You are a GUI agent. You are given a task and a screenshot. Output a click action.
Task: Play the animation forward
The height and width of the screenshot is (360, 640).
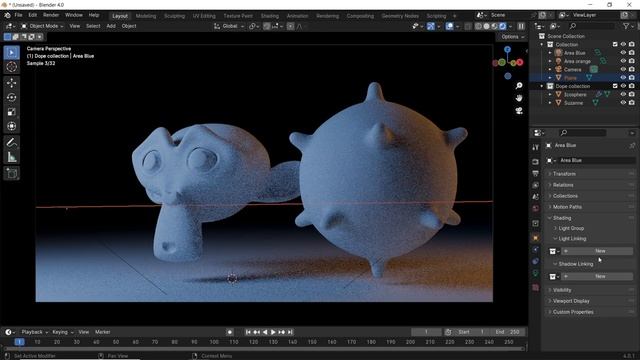coord(273,332)
